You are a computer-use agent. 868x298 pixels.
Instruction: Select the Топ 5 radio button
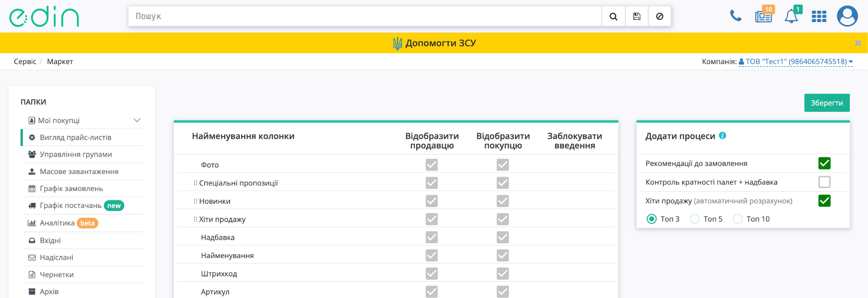click(x=695, y=219)
